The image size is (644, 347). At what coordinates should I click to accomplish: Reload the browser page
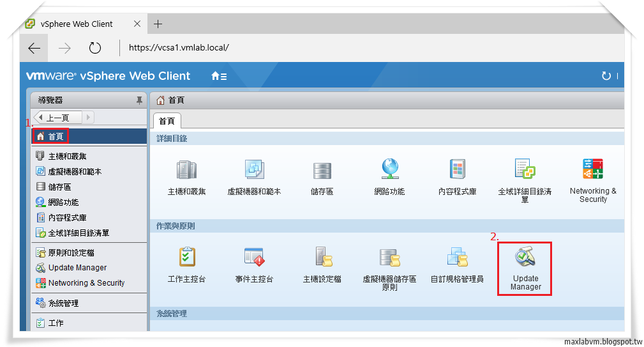[x=95, y=48]
